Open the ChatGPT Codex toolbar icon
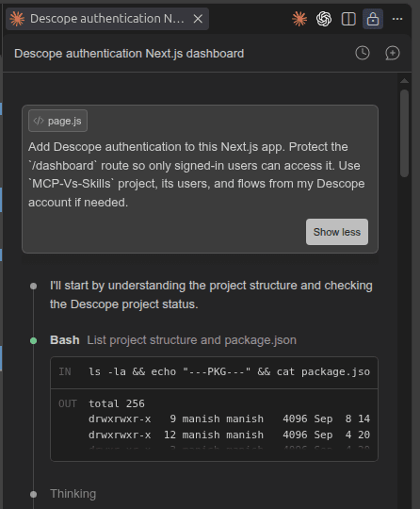Screen dimensions: 420x509 [x=324, y=19]
